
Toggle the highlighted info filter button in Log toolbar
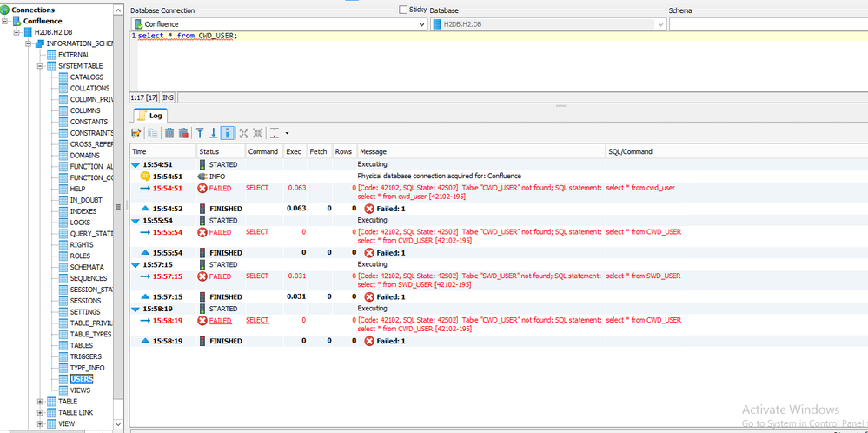(x=227, y=133)
